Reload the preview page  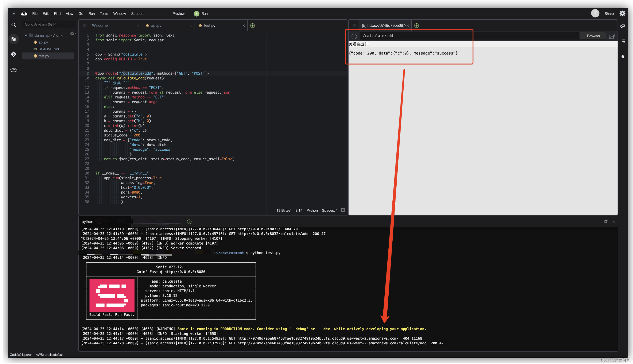click(354, 36)
